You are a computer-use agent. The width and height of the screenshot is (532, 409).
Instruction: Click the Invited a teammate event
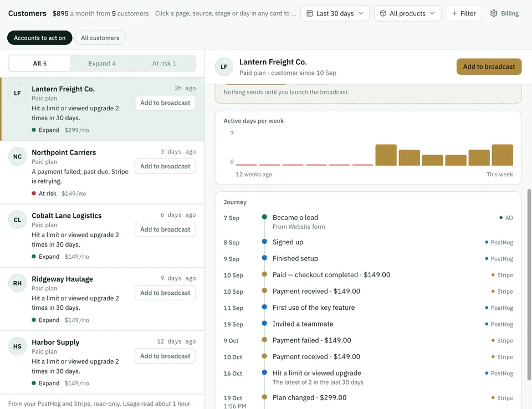tap(303, 324)
